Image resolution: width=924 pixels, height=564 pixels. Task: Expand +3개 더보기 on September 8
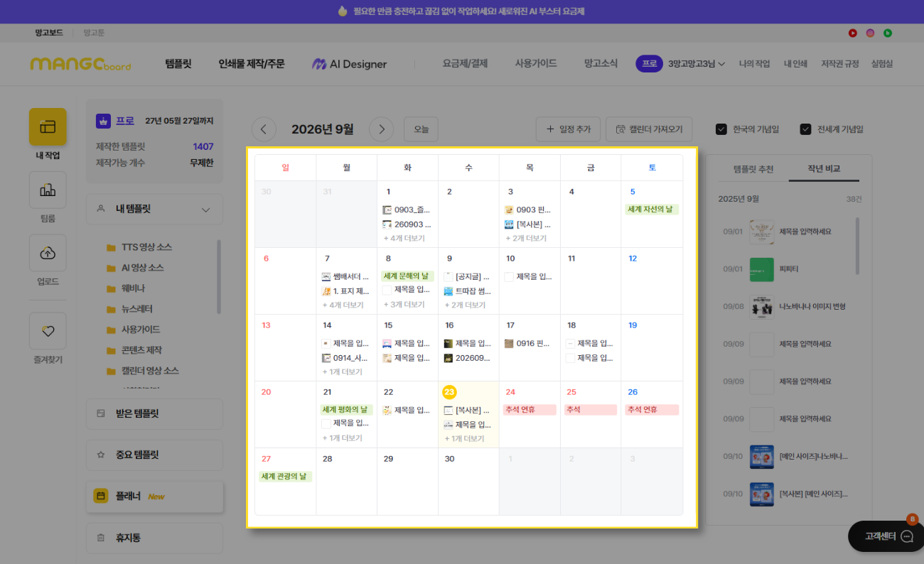[x=404, y=305]
